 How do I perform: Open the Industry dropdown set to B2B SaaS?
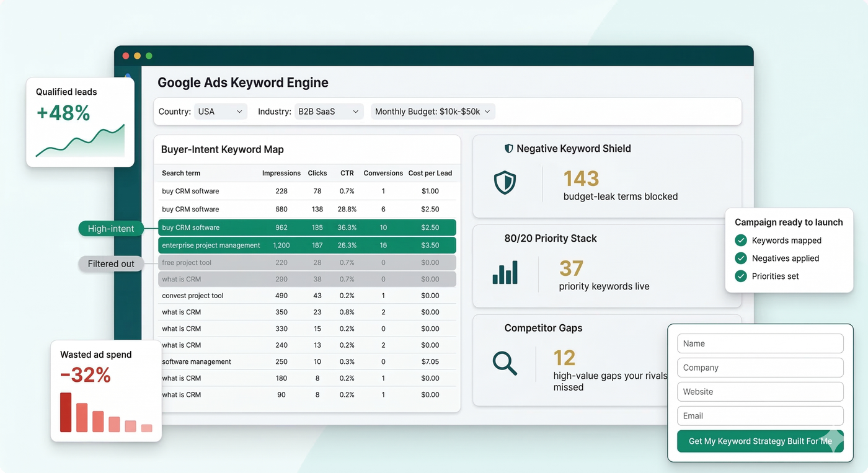pyautogui.click(x=329, y=112)
